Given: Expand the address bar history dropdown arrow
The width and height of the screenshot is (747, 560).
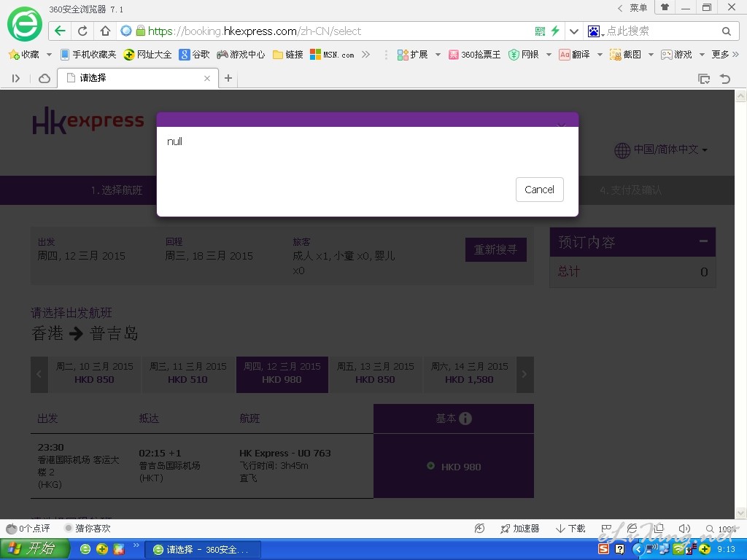Looking at the screenshot, I should [574, 31].
